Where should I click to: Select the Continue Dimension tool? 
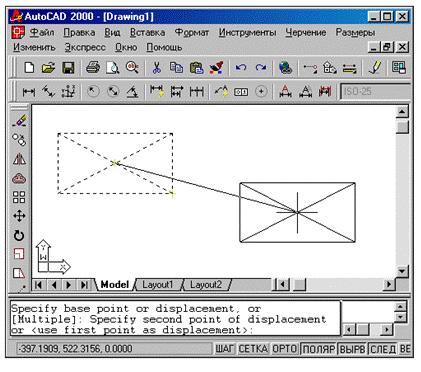[197, 92]
